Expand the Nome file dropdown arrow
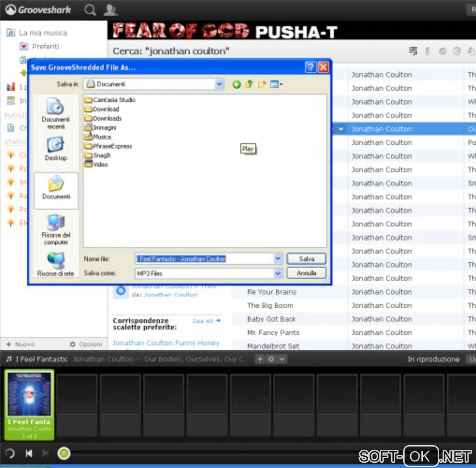The height and width of the screenshot is (468, 476). click(x=278, y=259)
